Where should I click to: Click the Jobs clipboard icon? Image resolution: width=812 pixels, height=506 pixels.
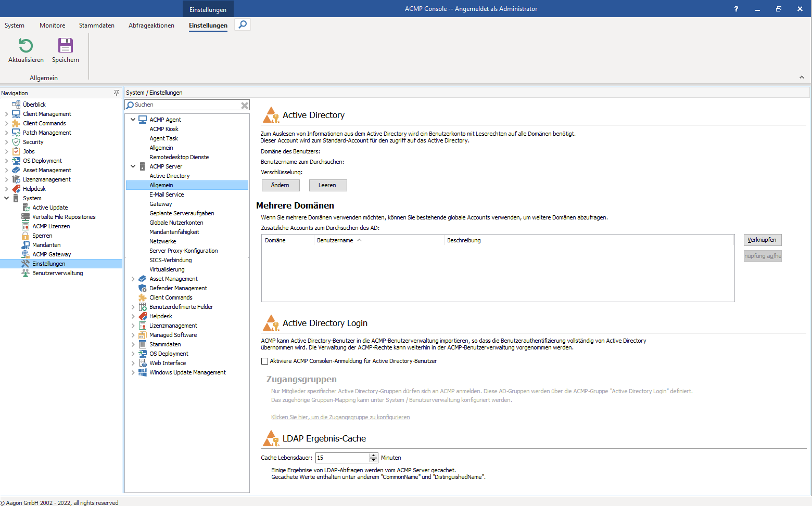click(x=16, y=151)
